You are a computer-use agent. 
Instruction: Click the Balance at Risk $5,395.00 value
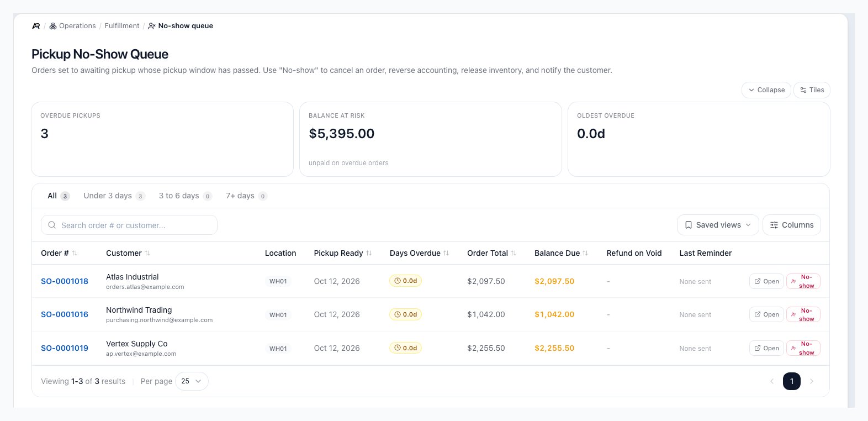click(x=342, y=134)
